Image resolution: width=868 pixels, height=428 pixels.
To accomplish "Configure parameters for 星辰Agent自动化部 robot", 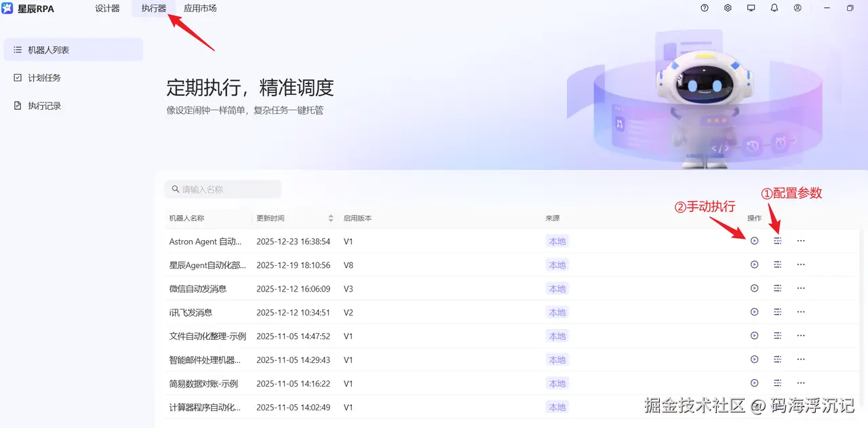I will (778, 265).
